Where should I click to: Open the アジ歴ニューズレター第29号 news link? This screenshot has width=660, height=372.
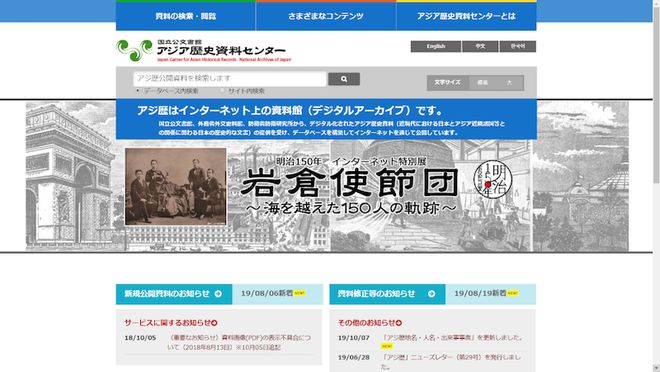pyautogui.click(x=451, y=362)
